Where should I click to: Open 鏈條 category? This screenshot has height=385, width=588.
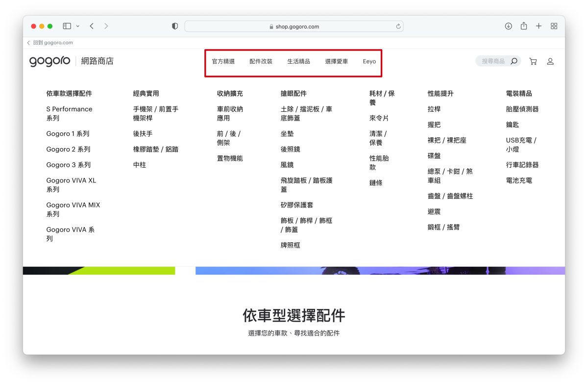click(x=376, y=183)
